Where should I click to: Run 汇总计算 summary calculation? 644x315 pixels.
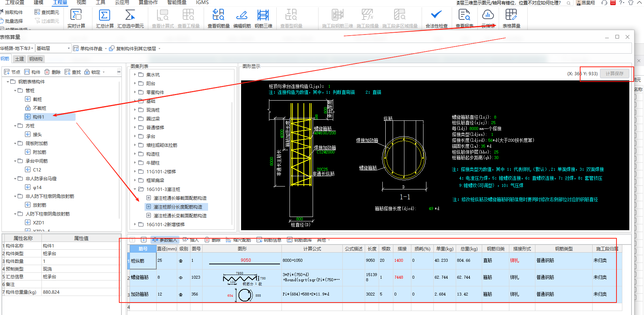[x=105, y=18]
